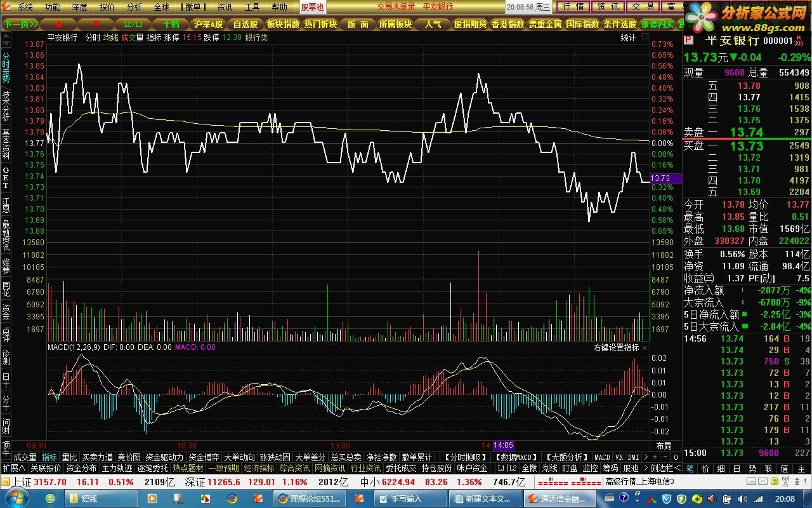The height and width of the screenshot is (508, 812).
Task: Expand more tools with > arrow after 股池
Action: (645, 468)
